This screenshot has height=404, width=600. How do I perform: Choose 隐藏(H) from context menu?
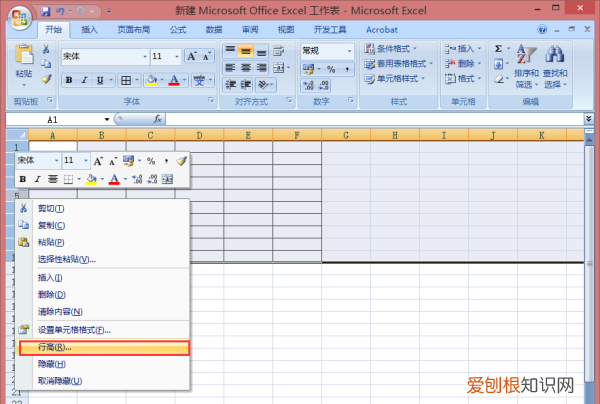[104, 364]
